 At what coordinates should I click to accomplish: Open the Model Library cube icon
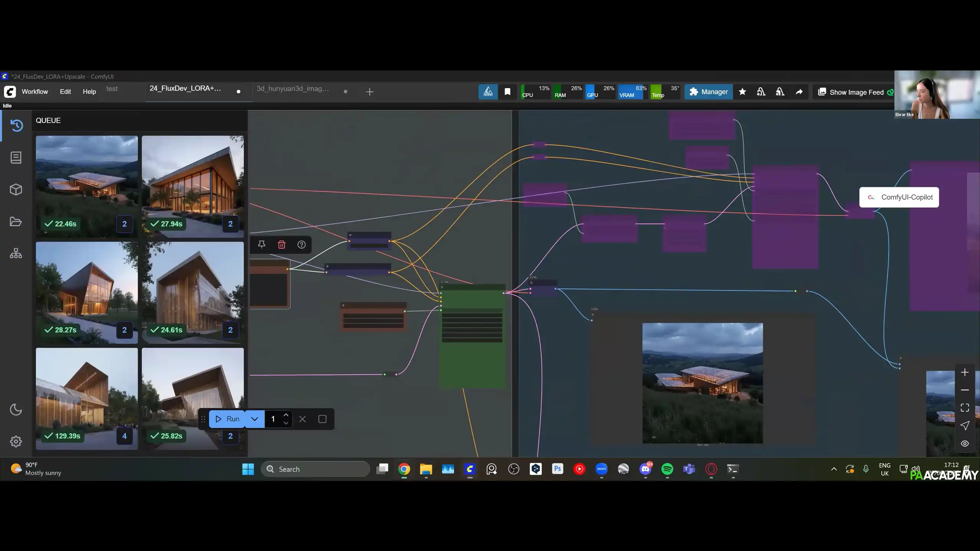coord(16,190)
